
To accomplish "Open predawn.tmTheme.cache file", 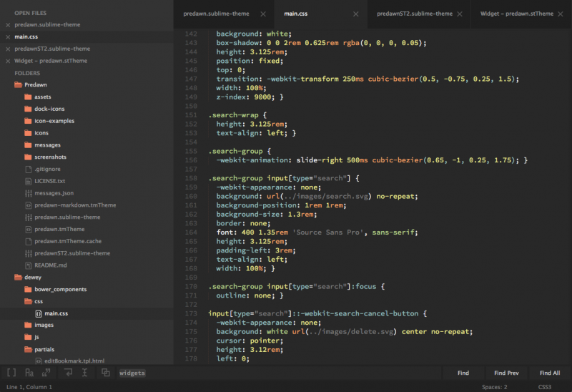I will click(x=68, y=241).
